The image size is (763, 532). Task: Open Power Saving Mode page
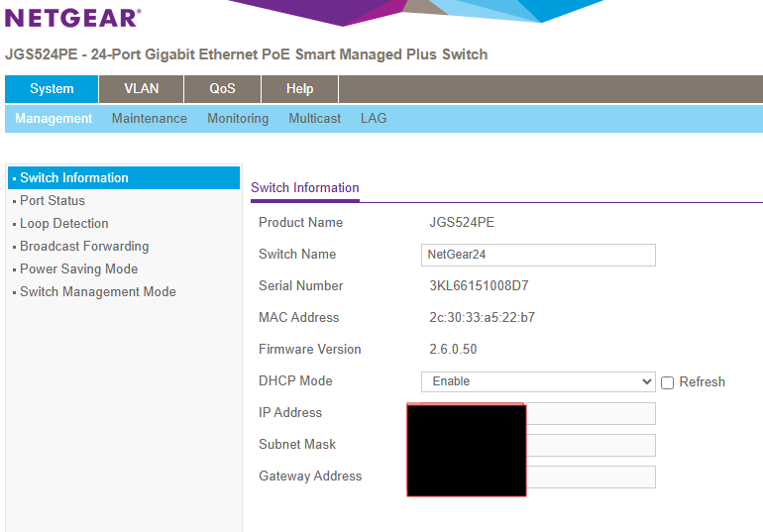79,268
